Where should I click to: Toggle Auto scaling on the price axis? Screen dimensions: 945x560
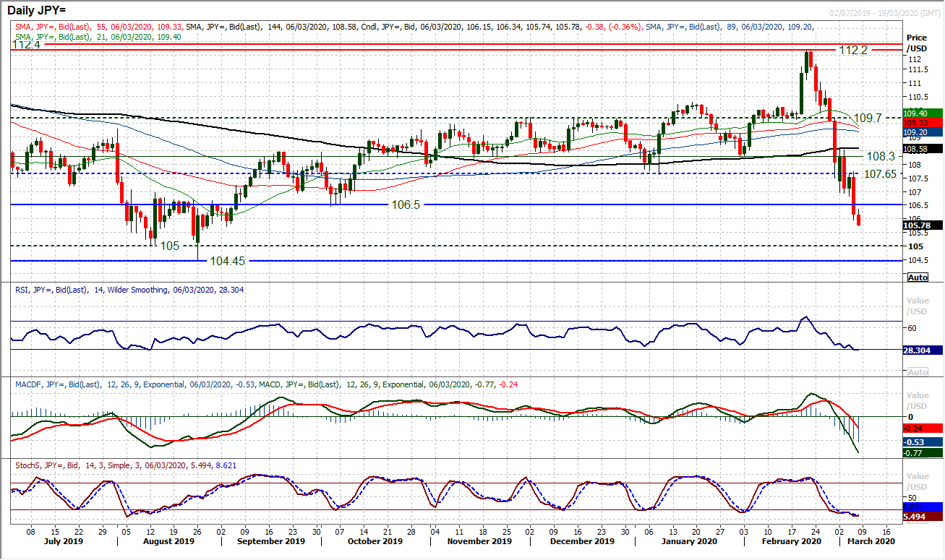pos(916,277)
